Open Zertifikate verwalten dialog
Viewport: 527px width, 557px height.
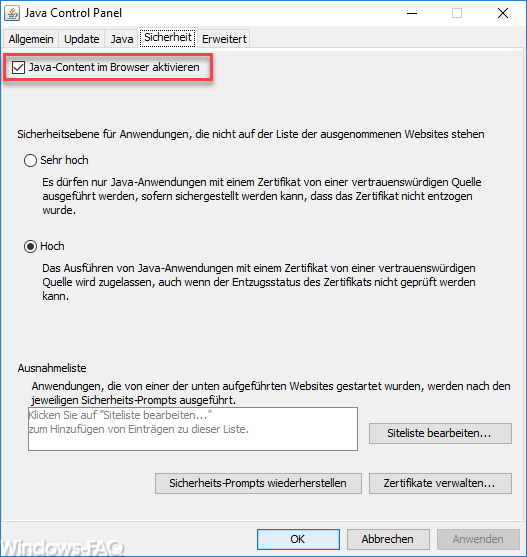pos(440,483)
